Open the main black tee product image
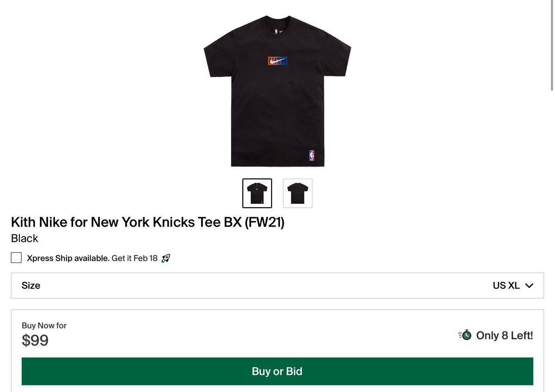The height and width of the screenshot is (392, 555). tap(277, 91)
